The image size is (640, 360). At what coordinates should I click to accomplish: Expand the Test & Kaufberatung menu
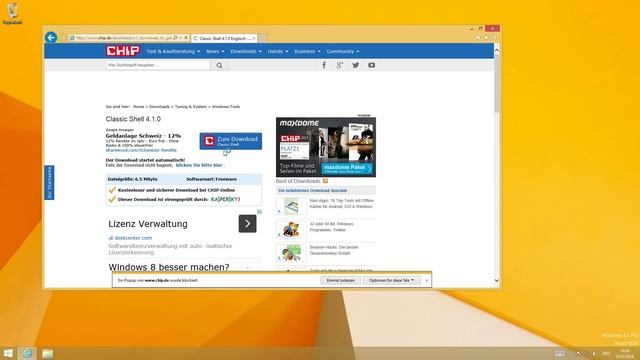[x=173, y=51]
